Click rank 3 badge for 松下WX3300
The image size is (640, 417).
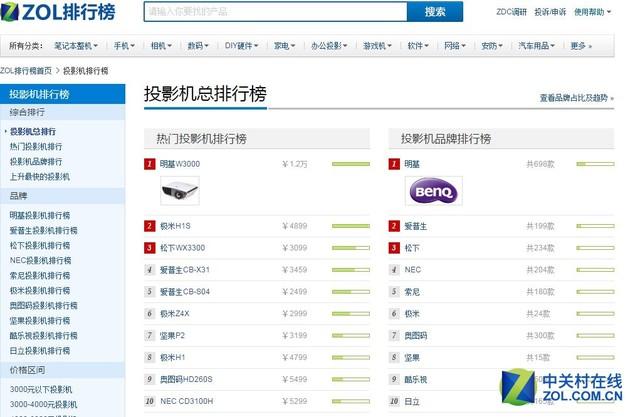149,248
